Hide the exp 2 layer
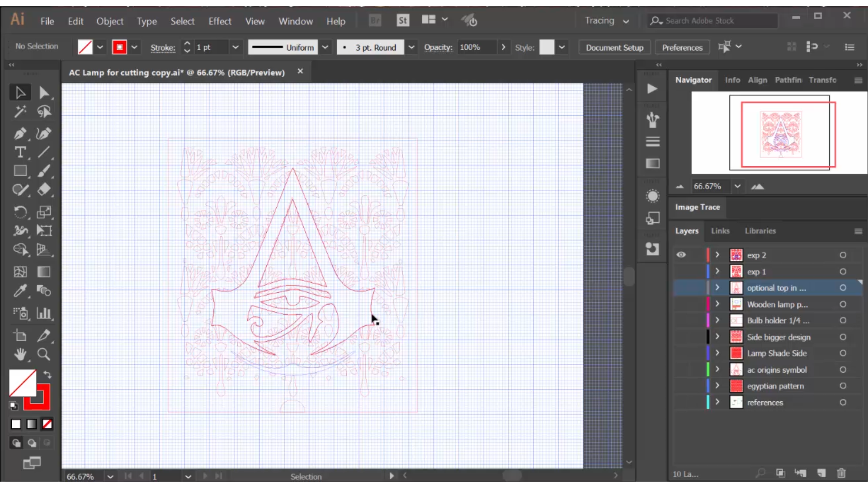 [681, 255]
